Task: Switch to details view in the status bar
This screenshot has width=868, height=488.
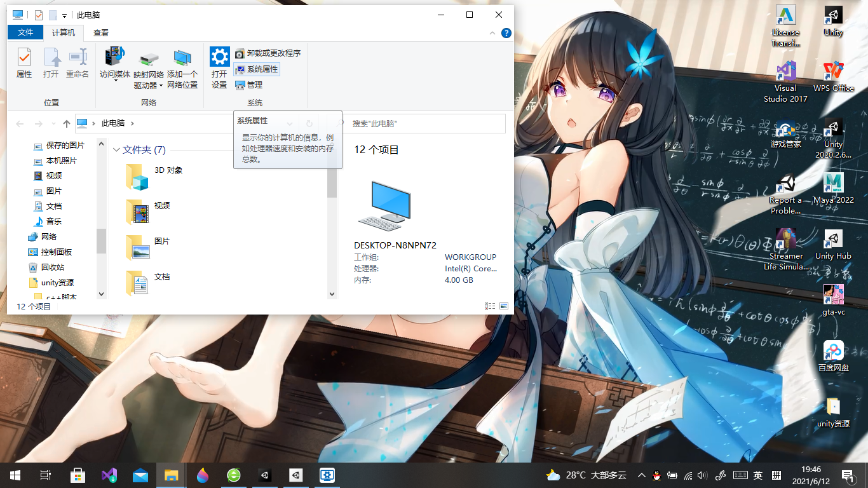Action: click(x=490, y=306)
